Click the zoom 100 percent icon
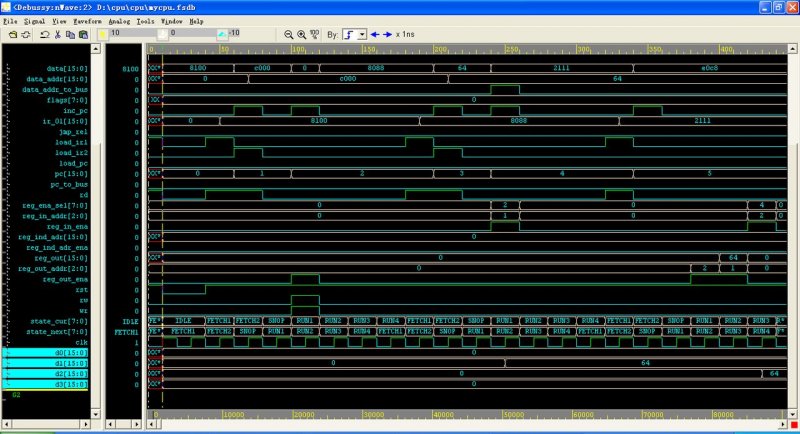The height and width of the screenshot is (434, 800). click(315, 35)
